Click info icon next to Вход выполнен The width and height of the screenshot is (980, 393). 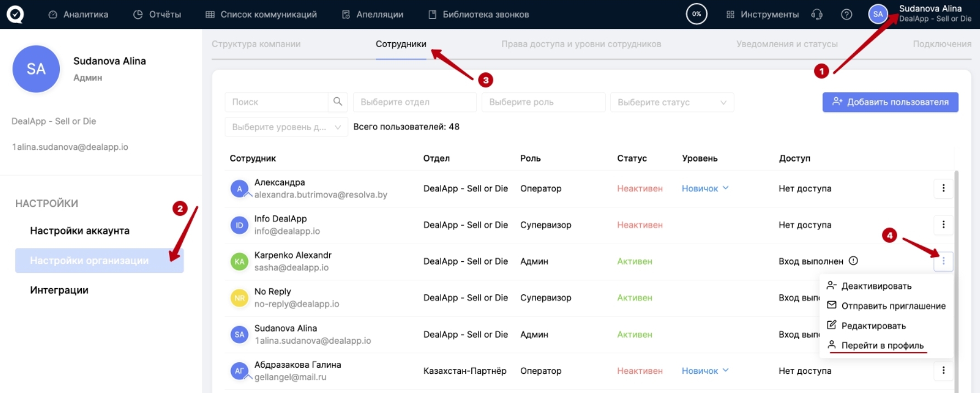tap(853, 261)
